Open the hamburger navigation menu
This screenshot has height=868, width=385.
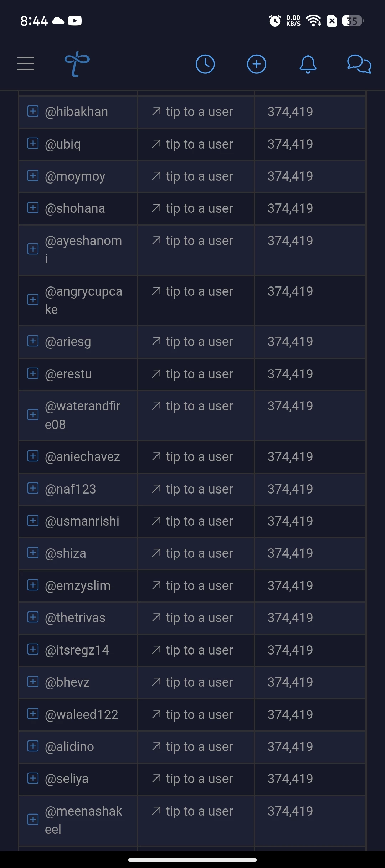pos(26,63)
